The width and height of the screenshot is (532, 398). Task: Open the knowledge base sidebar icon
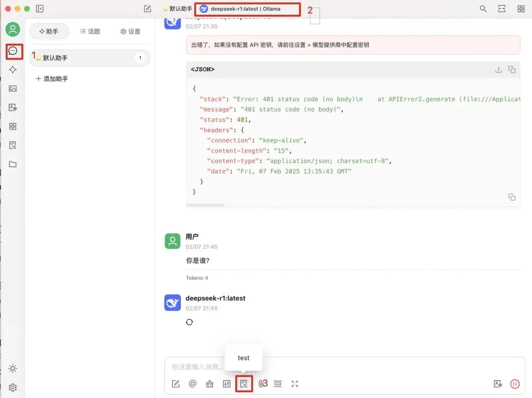click(x=13, y=145)
